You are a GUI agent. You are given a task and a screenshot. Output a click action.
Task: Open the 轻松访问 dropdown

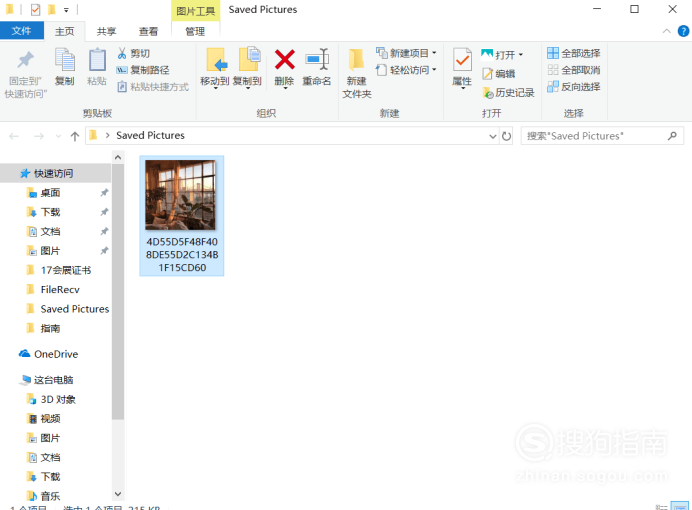[406, 70]
